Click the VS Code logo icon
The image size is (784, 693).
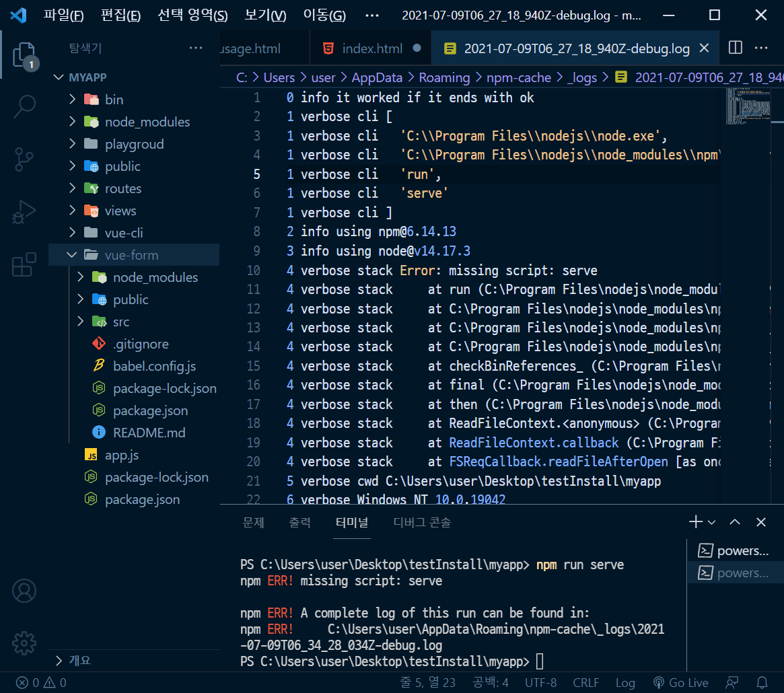(x=18, y=15)
